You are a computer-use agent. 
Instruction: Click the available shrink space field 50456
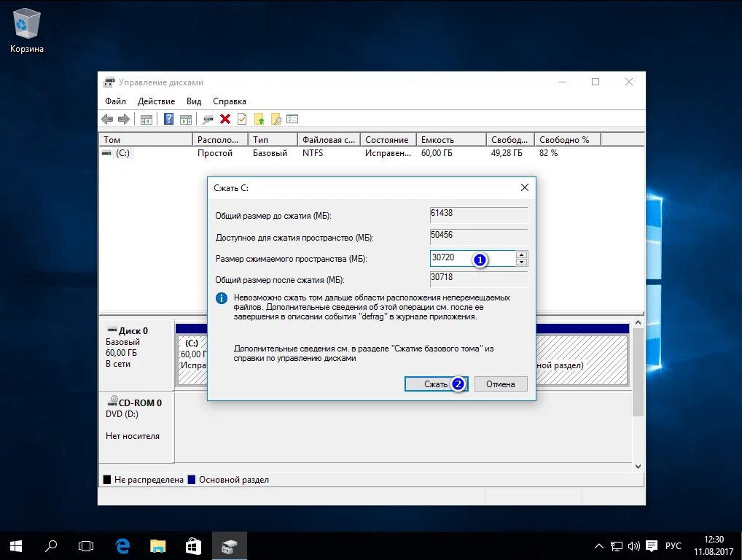coord(478,236)
